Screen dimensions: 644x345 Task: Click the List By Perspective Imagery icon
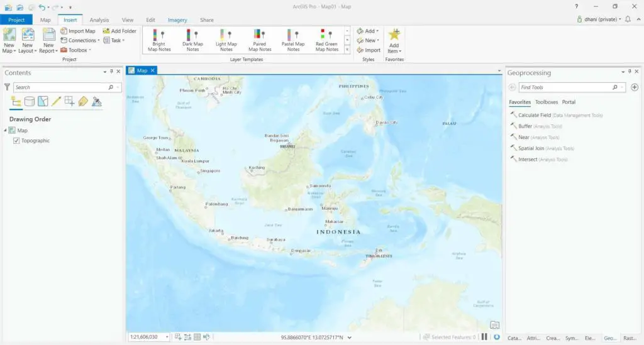point(96,101)
